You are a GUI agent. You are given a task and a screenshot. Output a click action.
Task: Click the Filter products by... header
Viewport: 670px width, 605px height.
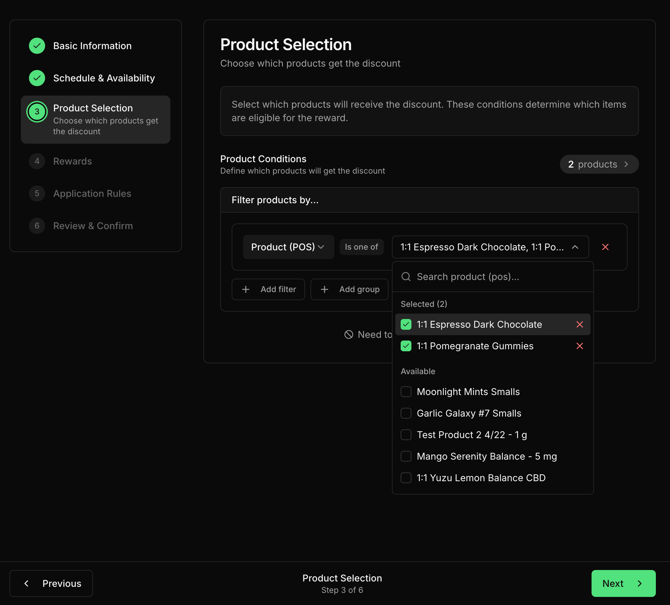point(275,200)
